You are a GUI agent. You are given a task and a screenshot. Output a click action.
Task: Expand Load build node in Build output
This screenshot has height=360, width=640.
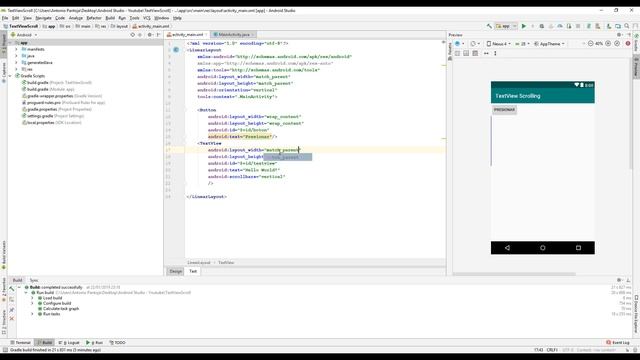click(33, 298)
